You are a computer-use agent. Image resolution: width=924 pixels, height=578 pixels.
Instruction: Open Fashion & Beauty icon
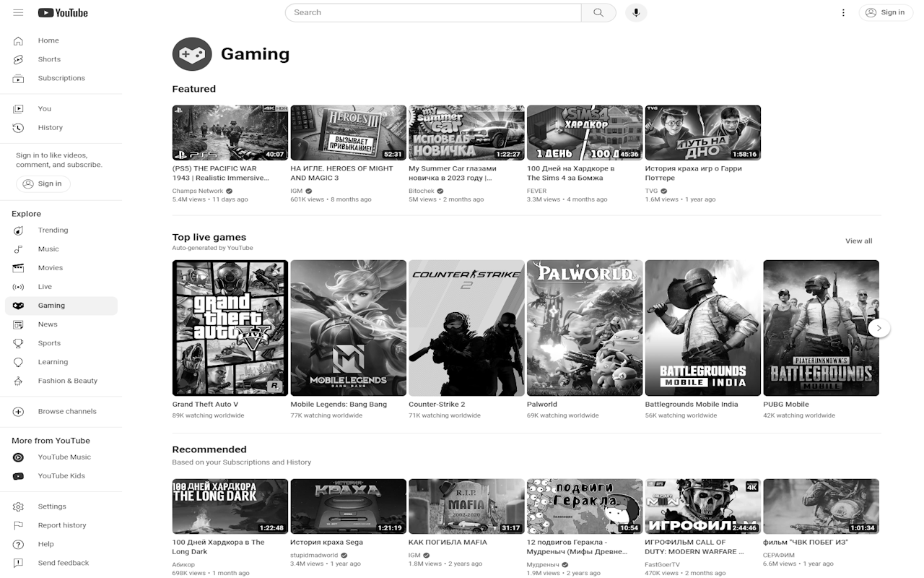(x=19, y=381)
